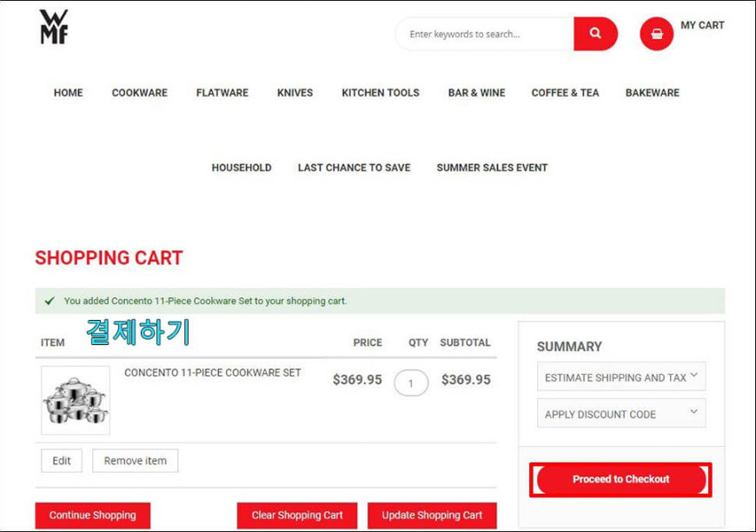The width and height of the screenshot is (756, 532).
Task: Open the FLATWARE menu
Action: (222, 93)
